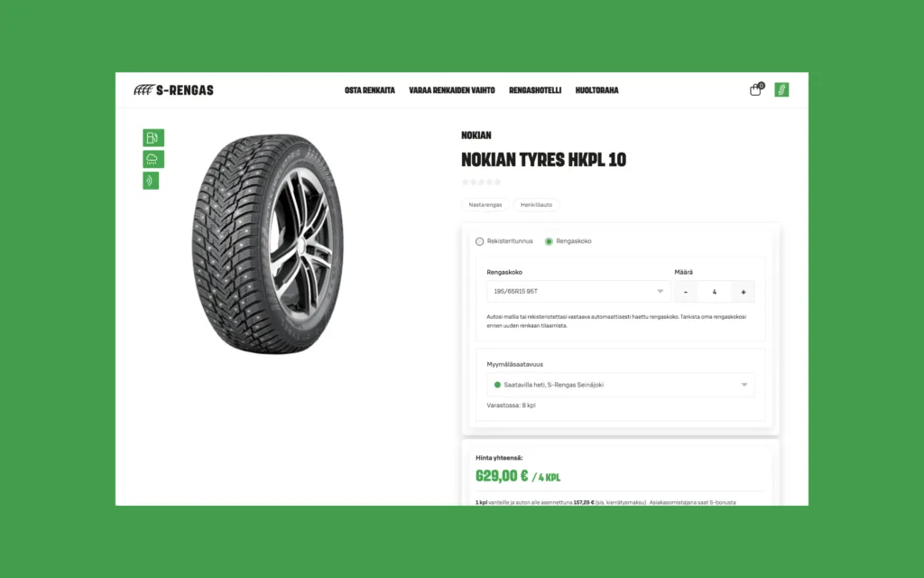The image size is (924, 578).
Task: Expand the Myymäläsaatavuus store dropdown
Action: coord(621,385)
